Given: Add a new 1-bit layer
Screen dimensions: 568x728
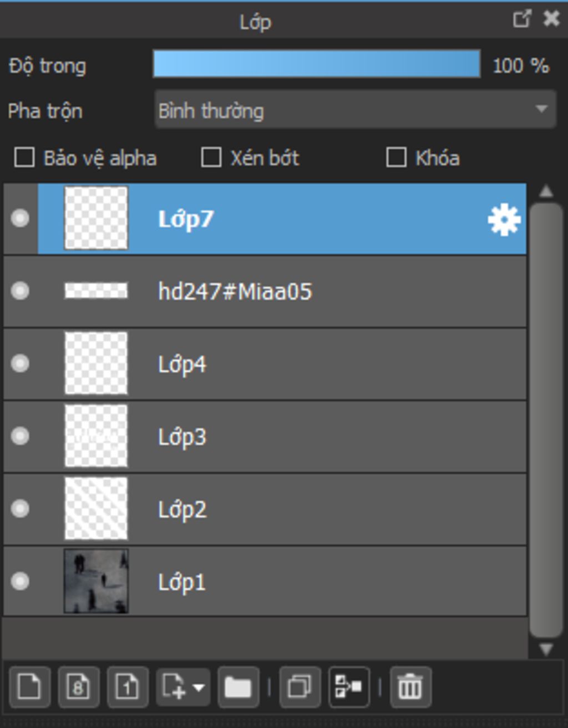Looking at the screenshot, I should click(x=127, y=687).
